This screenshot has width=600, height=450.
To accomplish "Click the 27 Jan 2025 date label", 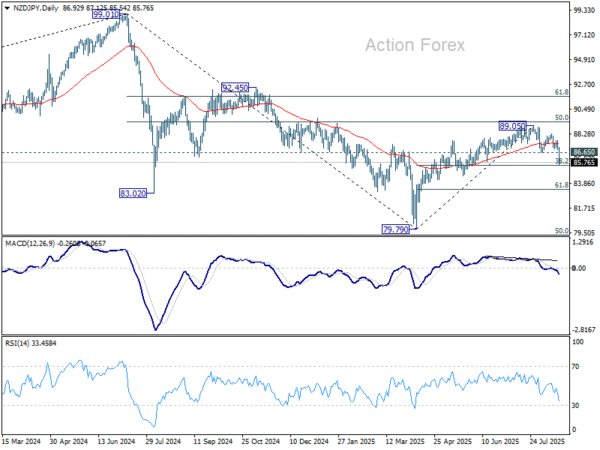I will [x=357, y=441].
